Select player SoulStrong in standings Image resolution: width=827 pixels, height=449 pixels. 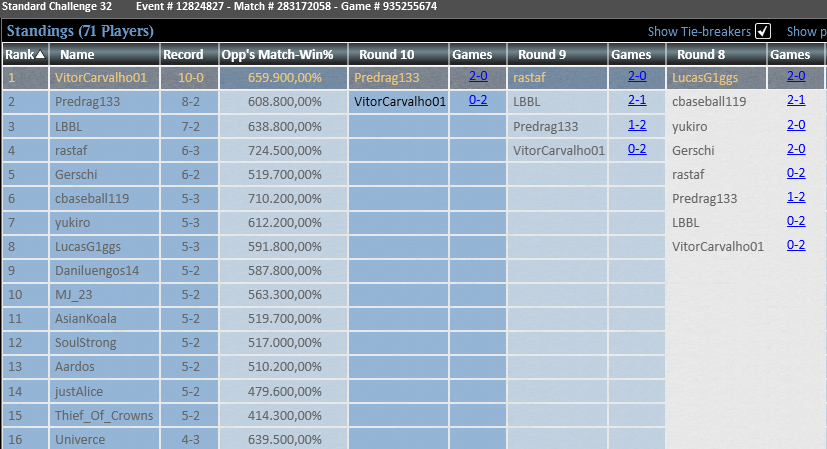click(85, 342)
